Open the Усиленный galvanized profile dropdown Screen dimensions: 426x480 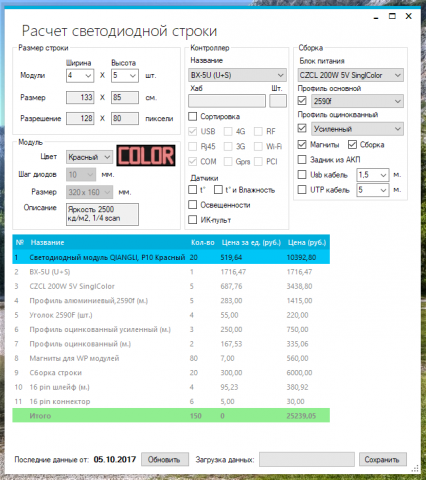(x=357, y=129)
